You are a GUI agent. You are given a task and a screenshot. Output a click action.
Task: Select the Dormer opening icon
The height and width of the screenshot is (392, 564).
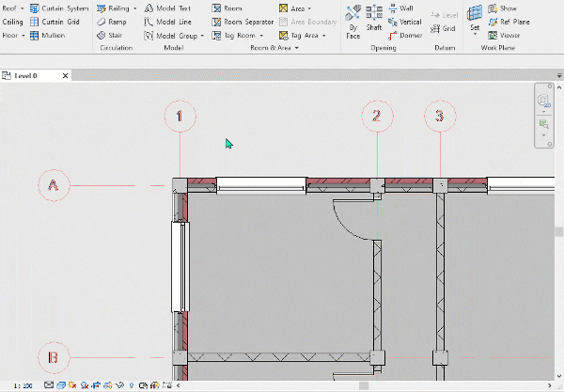coord(392,35)
